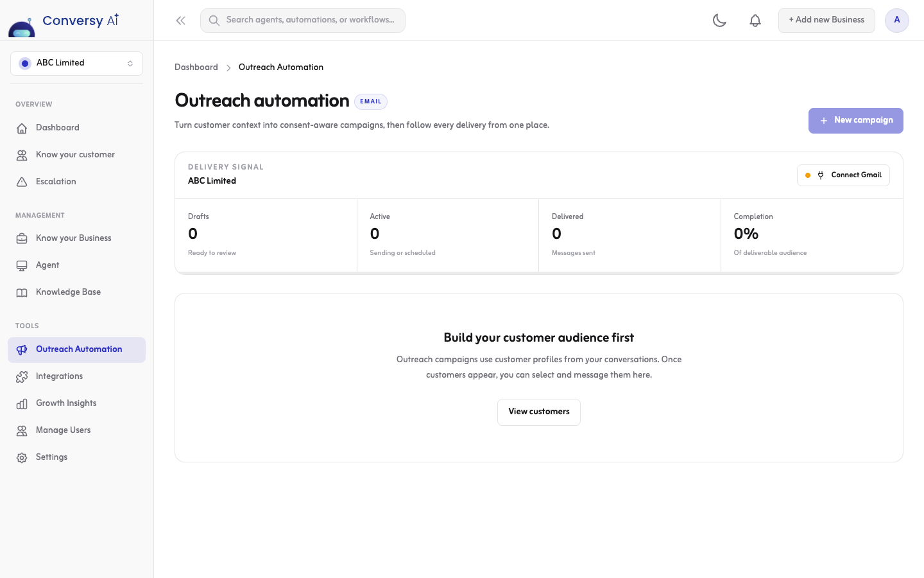This screenshot has height=578, width=924.
Task: Select Know your Business menu item
Action: coord(76,238)
